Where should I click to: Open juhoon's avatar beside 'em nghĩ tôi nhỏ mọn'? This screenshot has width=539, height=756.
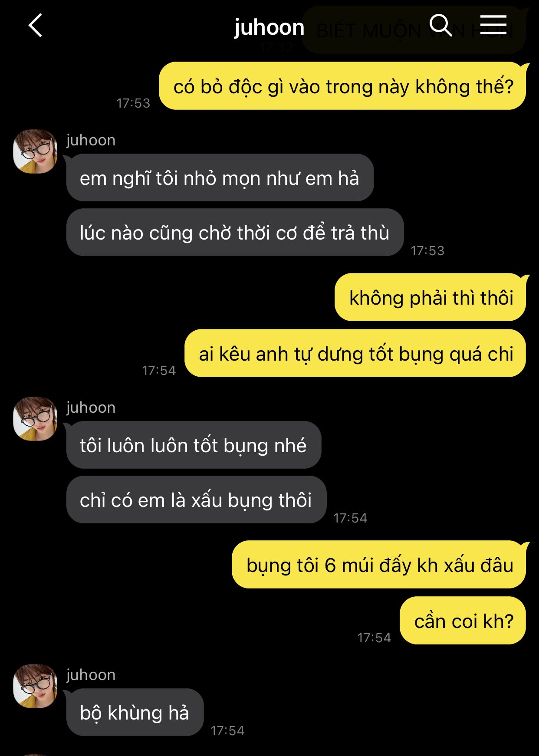pos(35,151)
